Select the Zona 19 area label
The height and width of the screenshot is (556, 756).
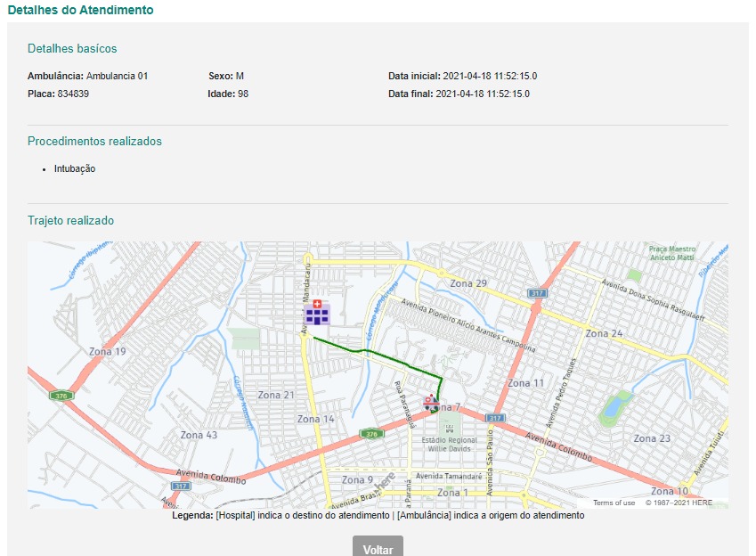pyautogui.click(x=108, y=351)
